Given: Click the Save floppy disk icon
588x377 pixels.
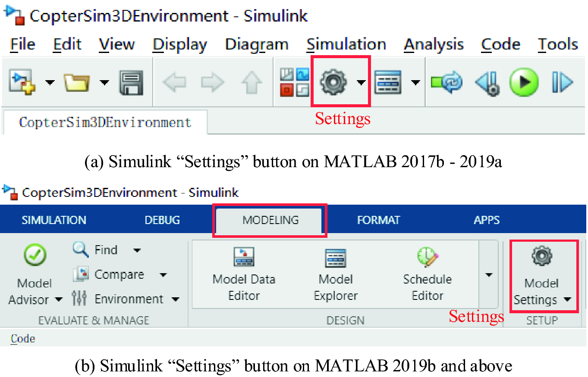Looking at the screenshot, I should point(131,82).
